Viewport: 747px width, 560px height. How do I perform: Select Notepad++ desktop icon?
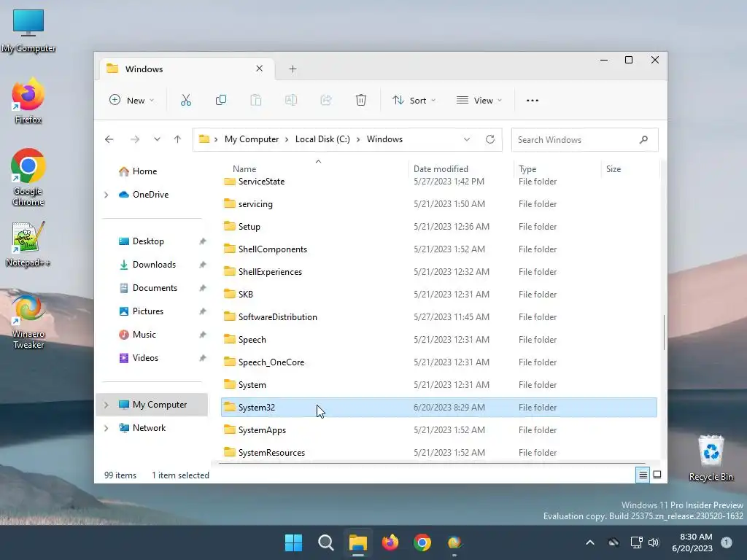[x=28, y=244]
